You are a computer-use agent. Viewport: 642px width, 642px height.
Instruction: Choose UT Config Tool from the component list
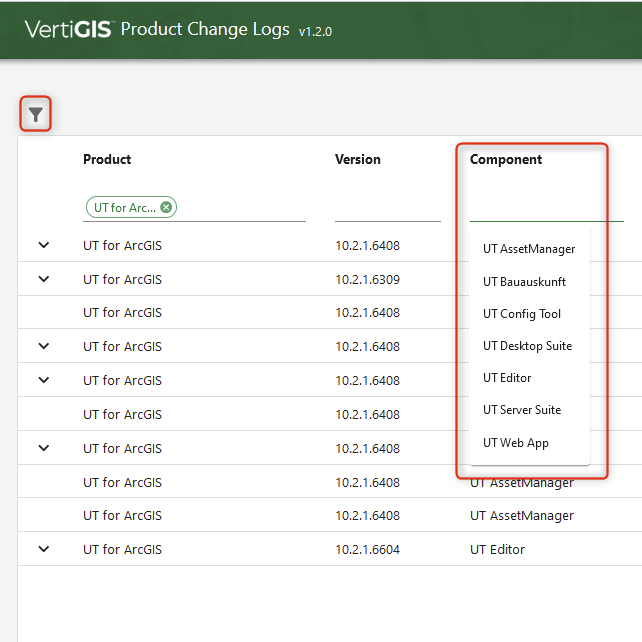point(529,314)
